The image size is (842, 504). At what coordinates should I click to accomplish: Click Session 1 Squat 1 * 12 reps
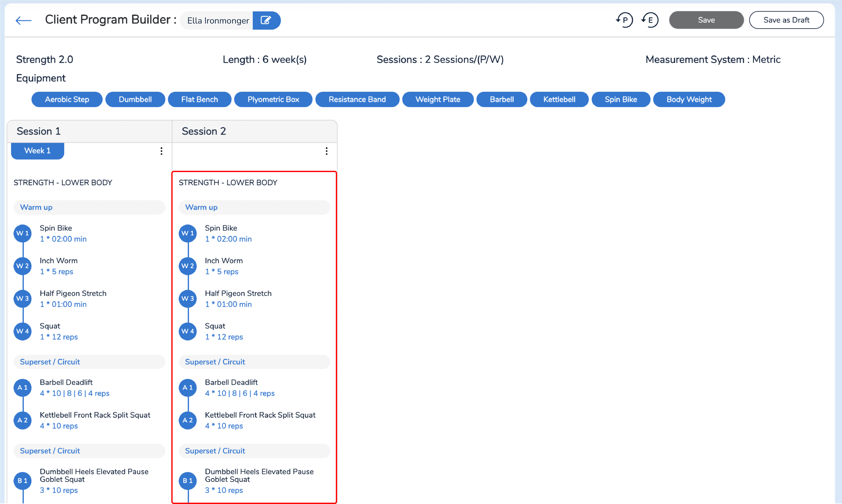[59, 337]
